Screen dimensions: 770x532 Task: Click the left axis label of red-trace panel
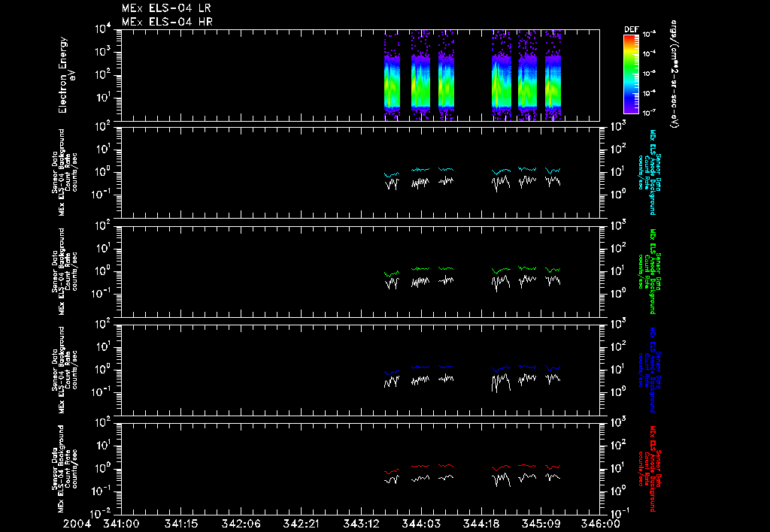point(65,469)
